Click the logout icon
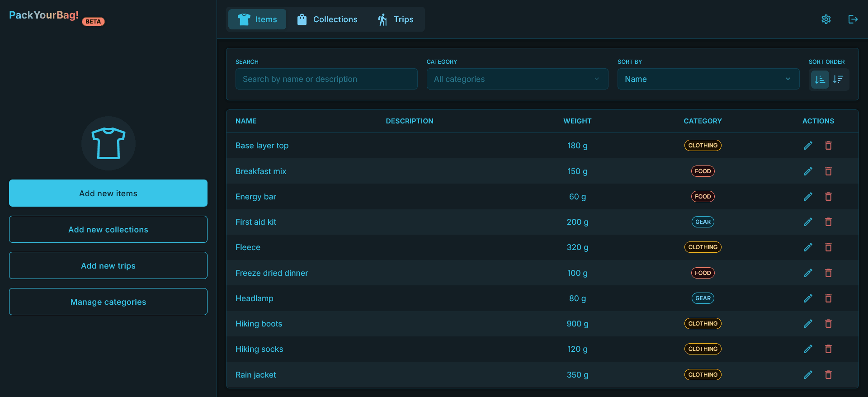 point(853,19)
